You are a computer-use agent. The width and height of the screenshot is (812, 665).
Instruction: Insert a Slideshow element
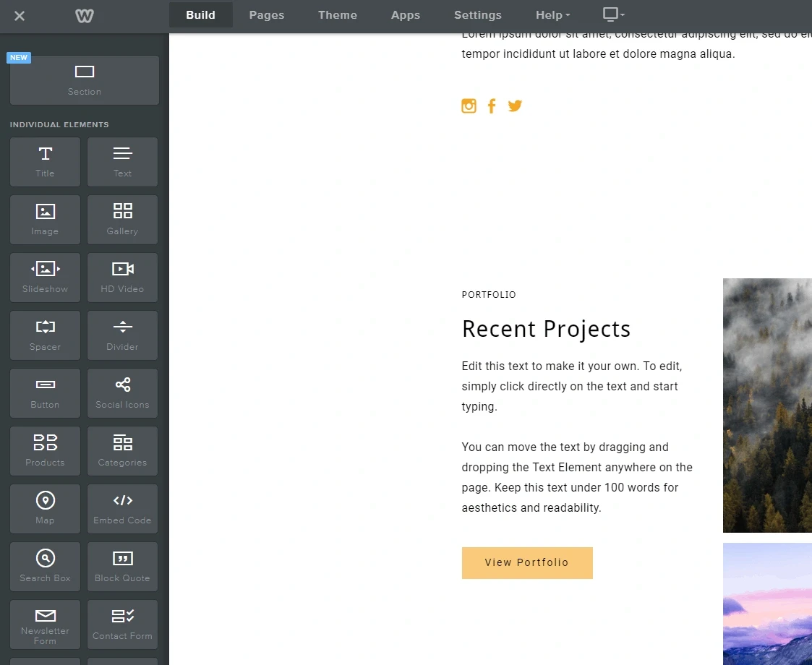click(45, 277)
